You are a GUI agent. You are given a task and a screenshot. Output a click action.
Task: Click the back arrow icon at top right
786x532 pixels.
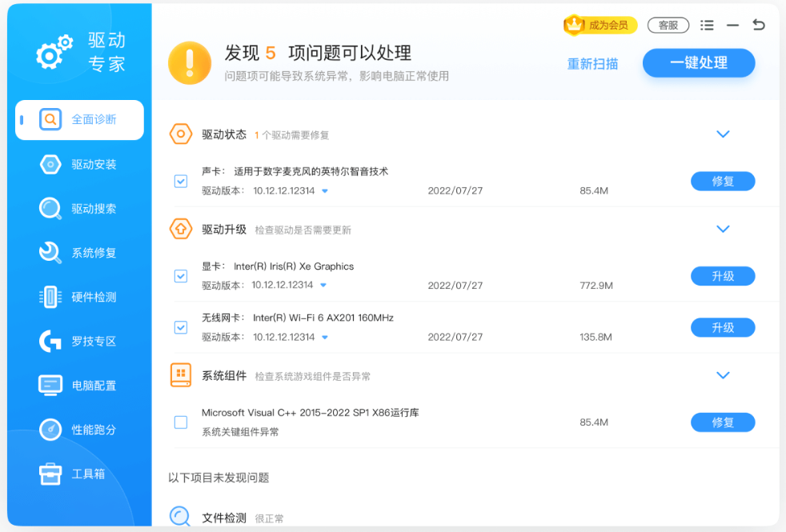(759, 25)
